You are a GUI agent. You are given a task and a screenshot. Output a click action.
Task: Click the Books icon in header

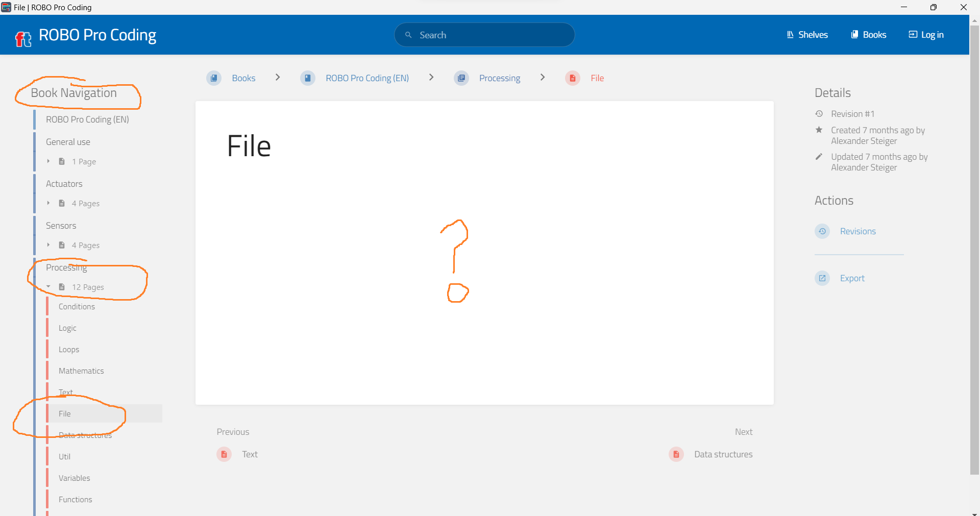coord(854,35)
